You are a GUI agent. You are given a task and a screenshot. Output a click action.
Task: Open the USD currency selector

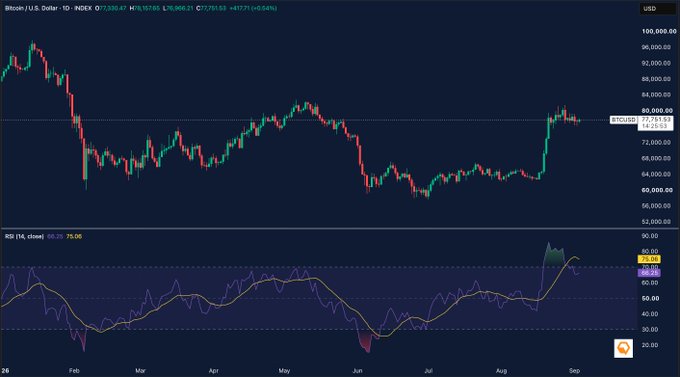click(657, 9)
